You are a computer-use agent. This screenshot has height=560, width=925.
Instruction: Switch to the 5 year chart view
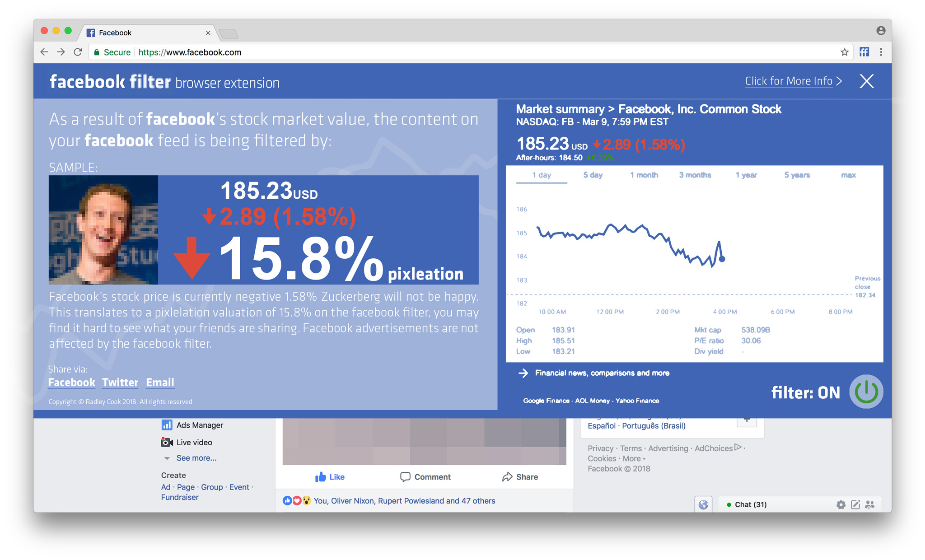coord(797,175)
